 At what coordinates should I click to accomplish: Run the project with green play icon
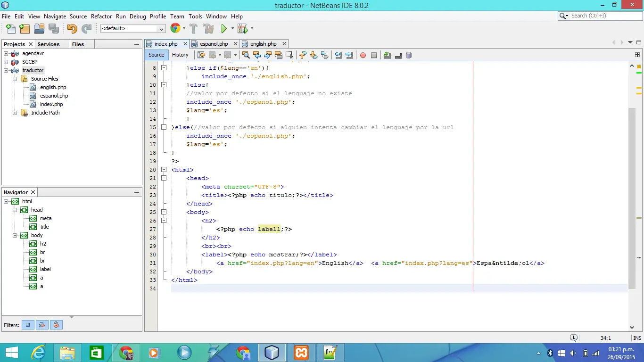[x=224, y=29]
